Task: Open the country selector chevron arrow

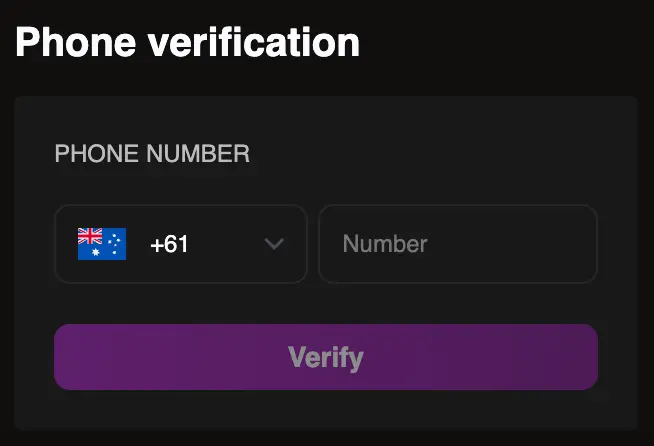Action: 274,244
